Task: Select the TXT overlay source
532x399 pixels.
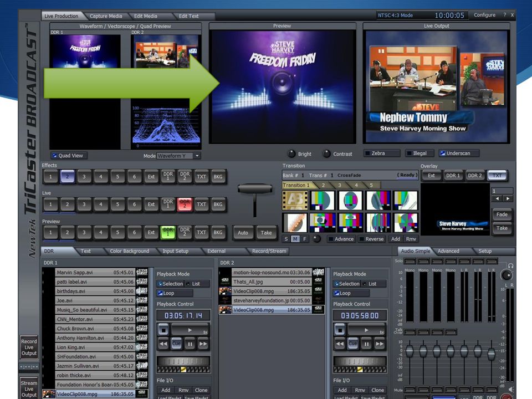Action: 497,176
